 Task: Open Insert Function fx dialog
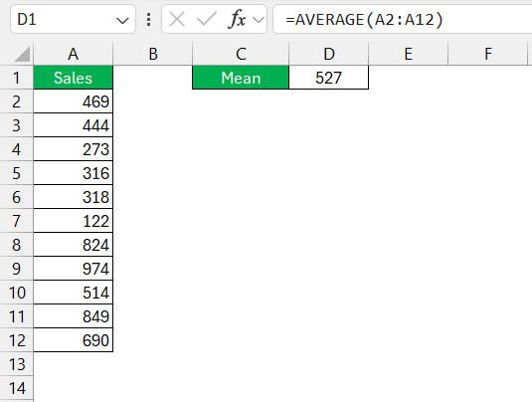click(238, 19)
